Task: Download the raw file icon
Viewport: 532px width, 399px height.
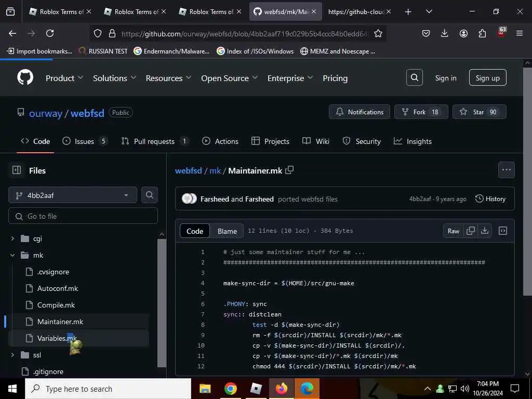Action: tap(485, 231)
